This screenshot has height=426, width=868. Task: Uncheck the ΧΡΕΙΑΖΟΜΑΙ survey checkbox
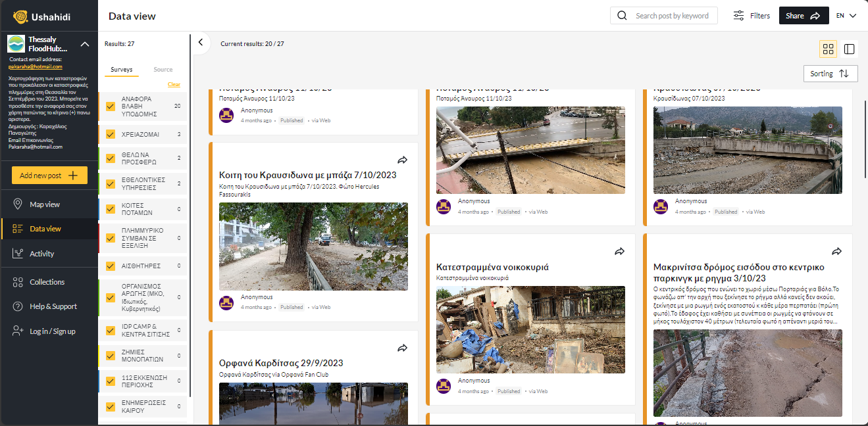coord(111,134)
